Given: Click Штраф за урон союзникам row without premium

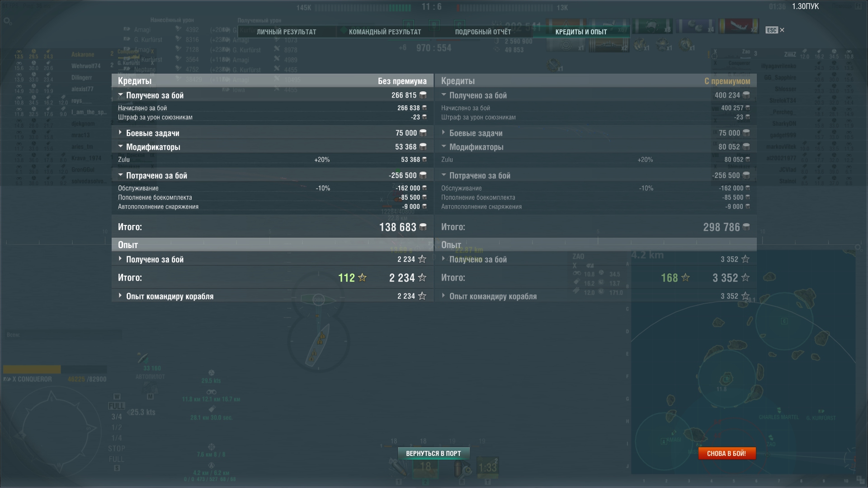Looking at the screenshot, I should (272, 117).
